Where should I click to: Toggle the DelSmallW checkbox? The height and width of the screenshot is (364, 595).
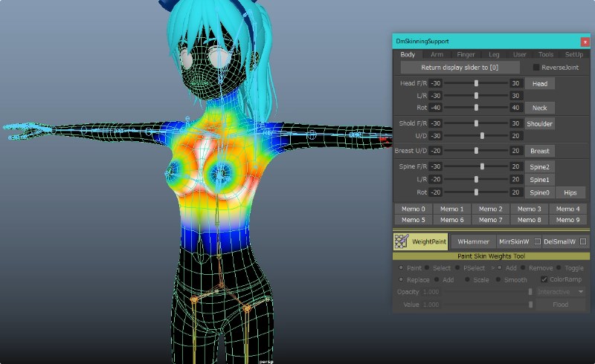tap(583, 241)
